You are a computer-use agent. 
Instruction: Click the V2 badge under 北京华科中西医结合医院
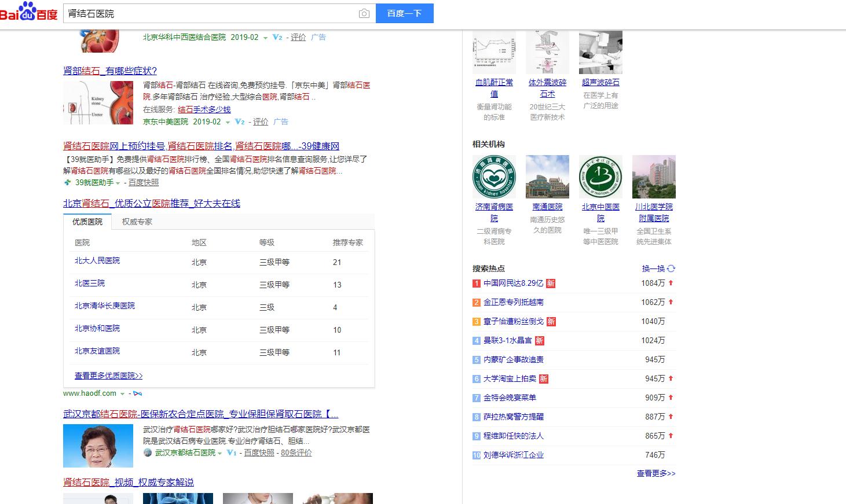(x=277, y=37)
